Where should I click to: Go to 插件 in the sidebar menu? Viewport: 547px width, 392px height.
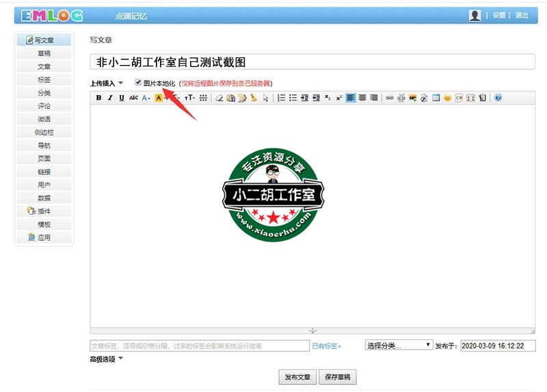[44, 211]
